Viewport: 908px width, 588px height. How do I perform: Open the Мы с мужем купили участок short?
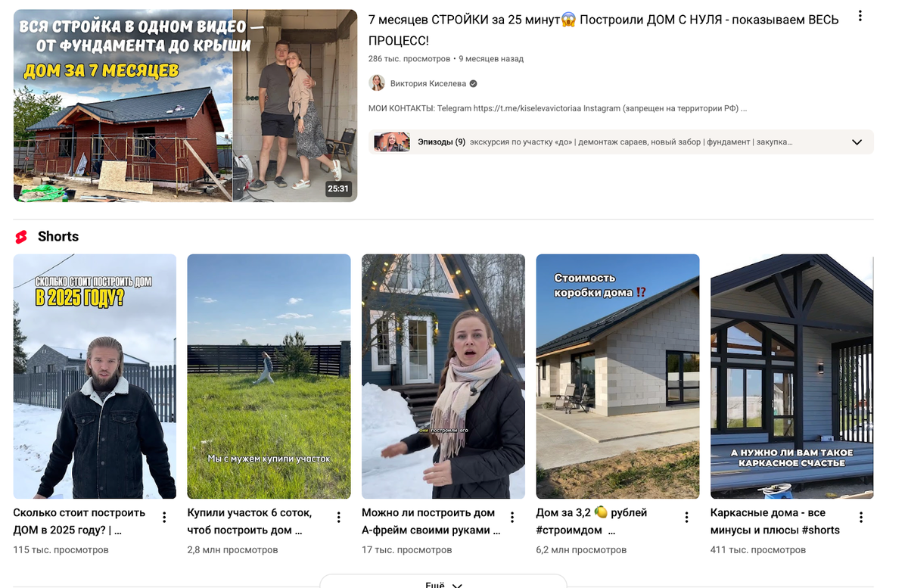coord(269,376)
